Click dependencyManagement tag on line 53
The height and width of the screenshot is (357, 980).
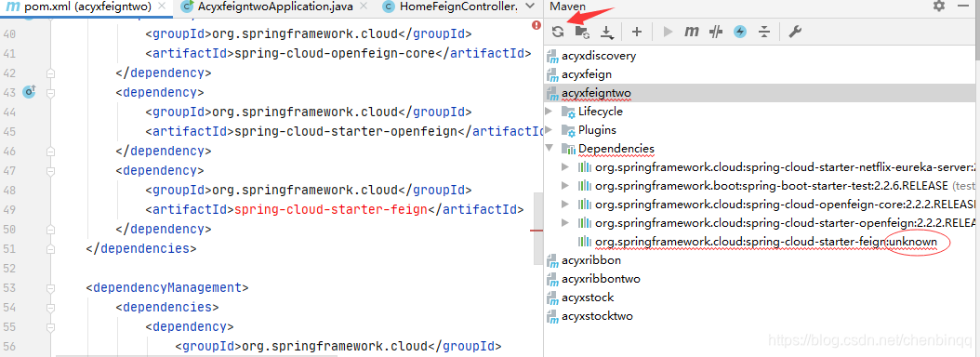(x=167, y=287)
